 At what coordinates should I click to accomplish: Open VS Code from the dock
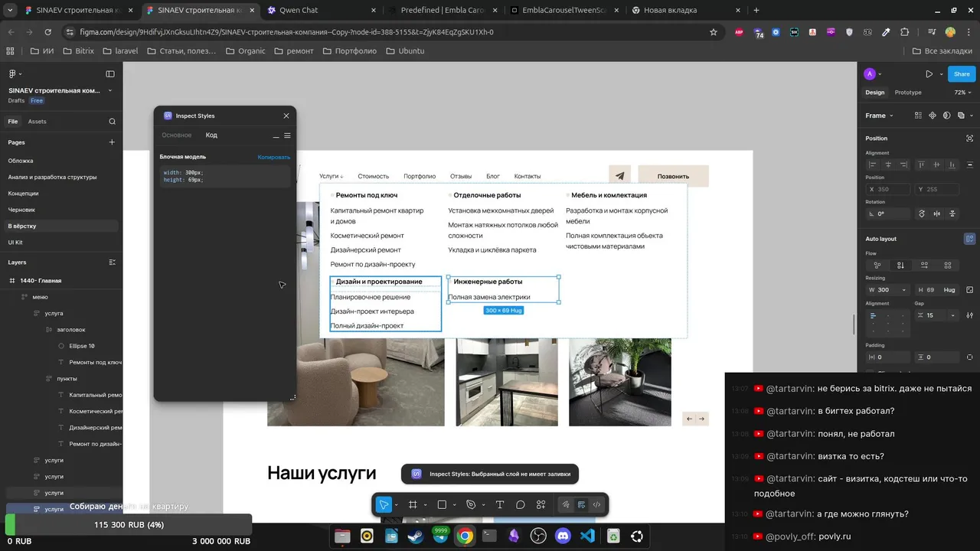pyautogui.click(x=588, y=536)
